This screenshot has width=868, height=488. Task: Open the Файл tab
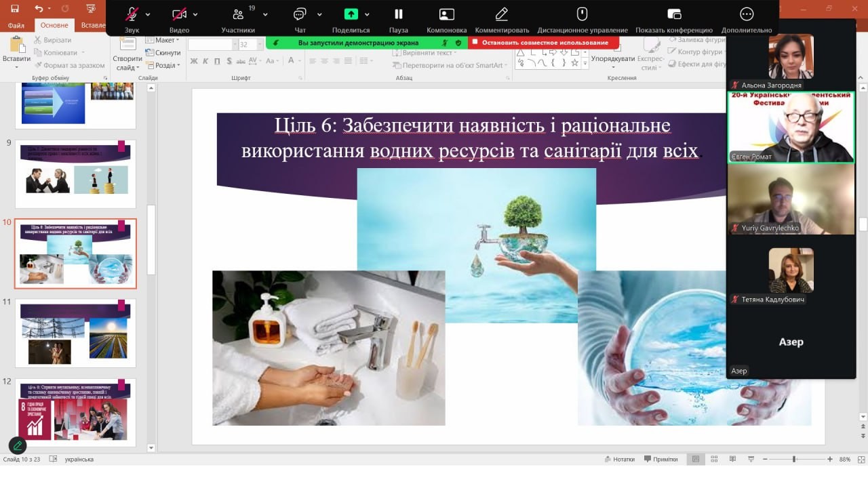(x=16, y=25)
